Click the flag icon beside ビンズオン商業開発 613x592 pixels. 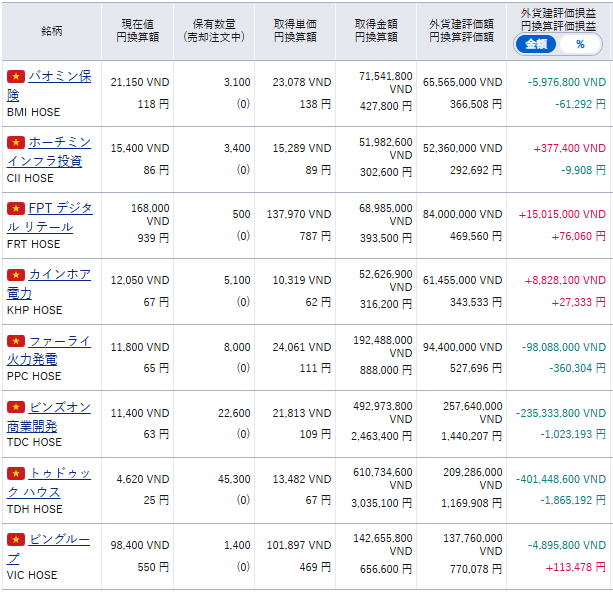pyautogui.click(x=15, y=408)
